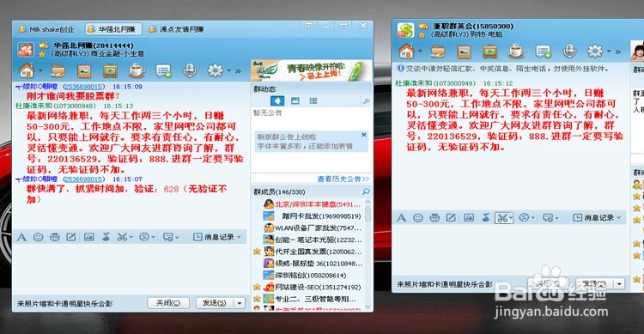Open scissors dropdown arrow in 华强北网赚 input toolbar
This screenshot has width=644, height=334.
(131, 237)
